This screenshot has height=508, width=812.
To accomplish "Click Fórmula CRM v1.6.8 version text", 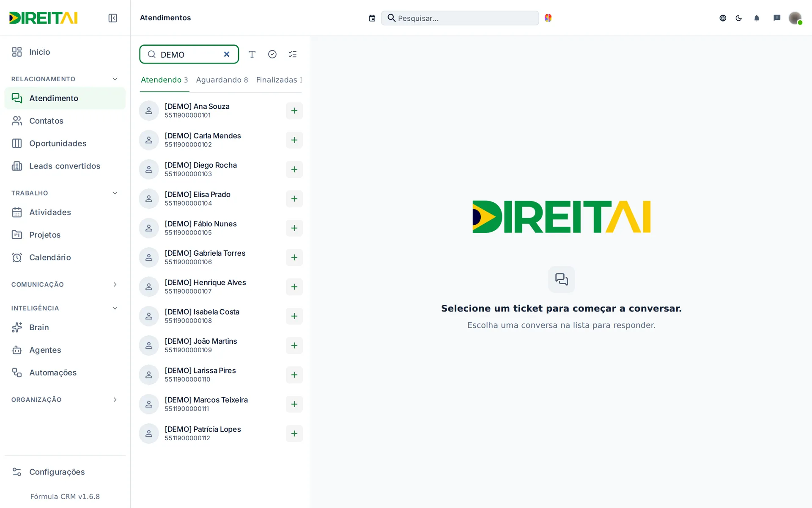I will tap(65, 497).
